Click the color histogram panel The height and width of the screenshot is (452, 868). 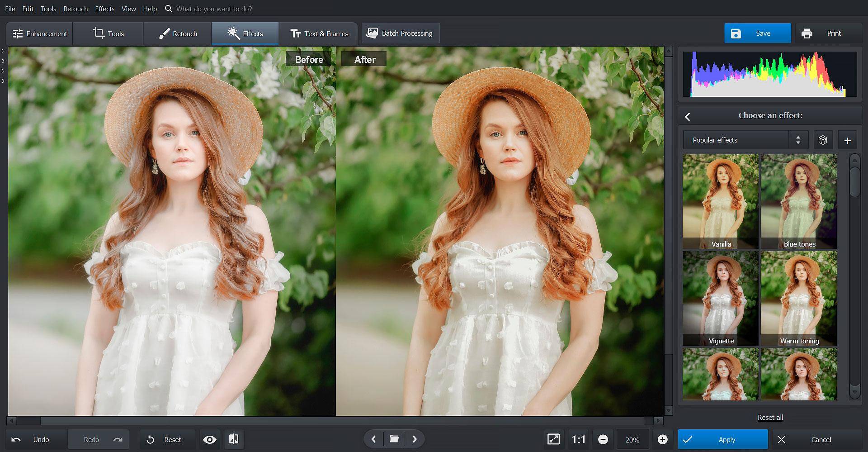point(770,74)
